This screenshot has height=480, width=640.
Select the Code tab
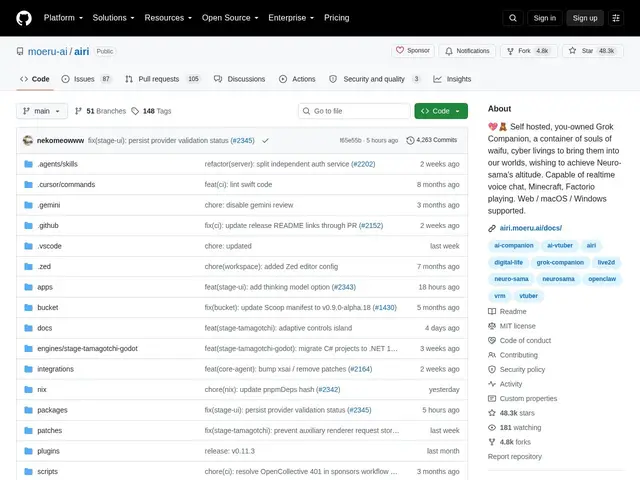35,79
